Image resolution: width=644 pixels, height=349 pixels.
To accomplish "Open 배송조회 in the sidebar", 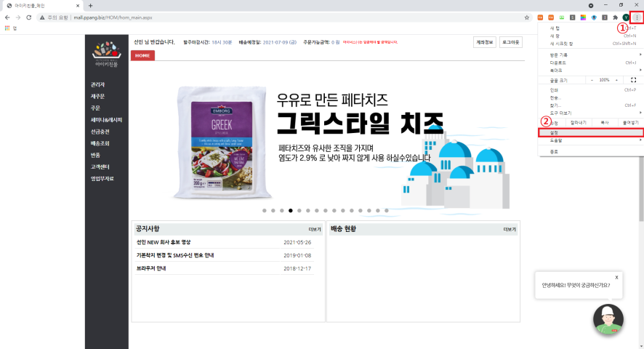I will click(x=100, y=143).
